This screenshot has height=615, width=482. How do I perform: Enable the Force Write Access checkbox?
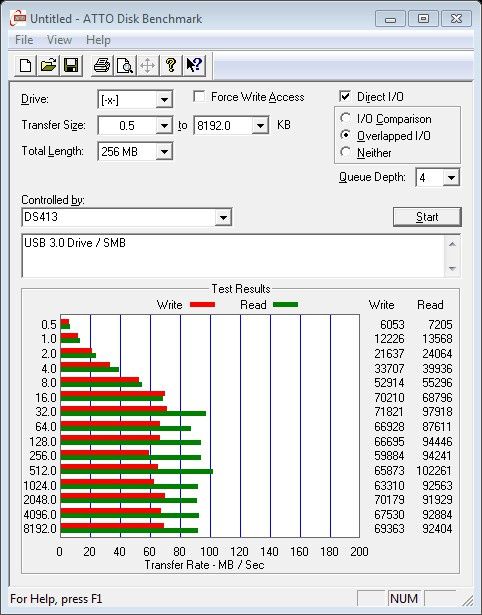199,96
